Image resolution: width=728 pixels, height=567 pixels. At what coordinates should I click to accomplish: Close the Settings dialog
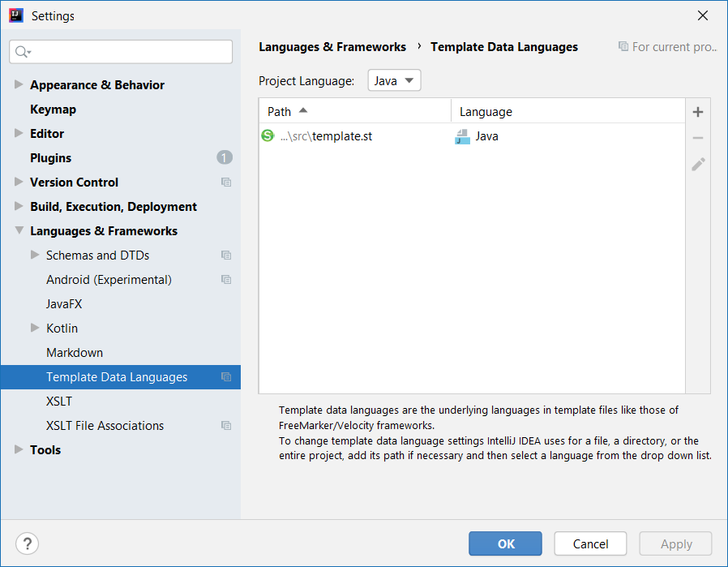click(x=703, y=15)
